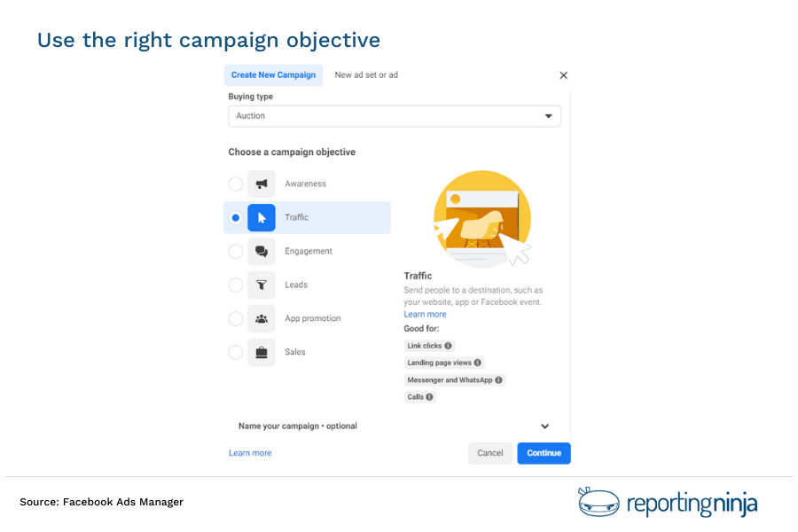Screen dimensions: 798x532
Task: Click the App promotion people icon
Action: click(x=261, y=318)
